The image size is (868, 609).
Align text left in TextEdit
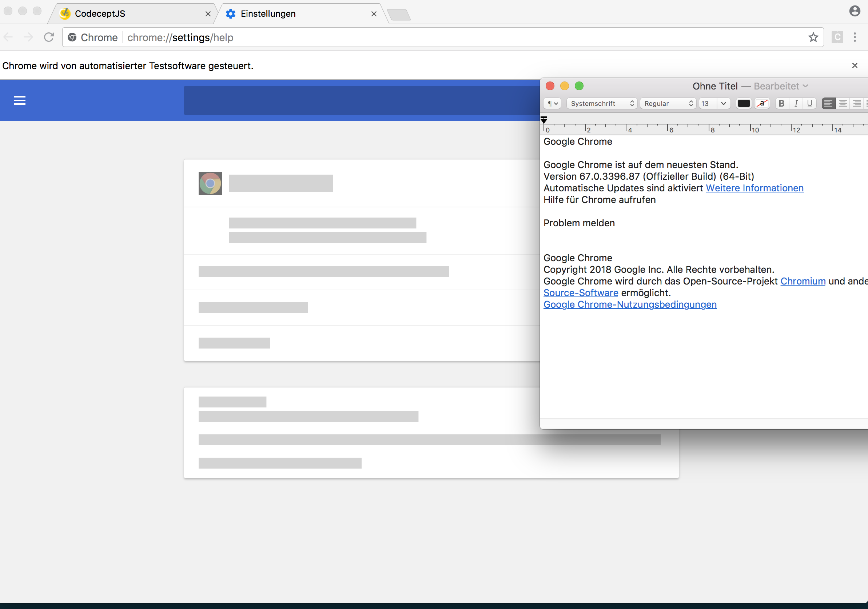(828, 103)
